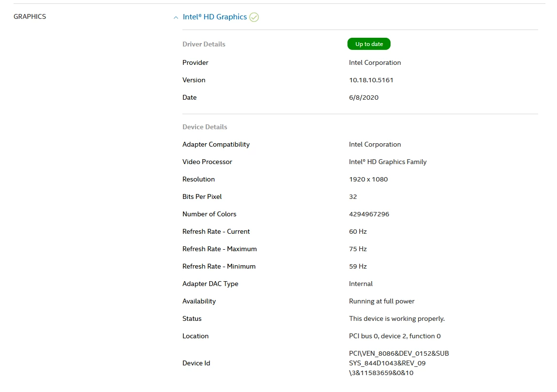Select Adapter Compatibility value Intel Corporation

pyautogui.click(x=375, y=144)
